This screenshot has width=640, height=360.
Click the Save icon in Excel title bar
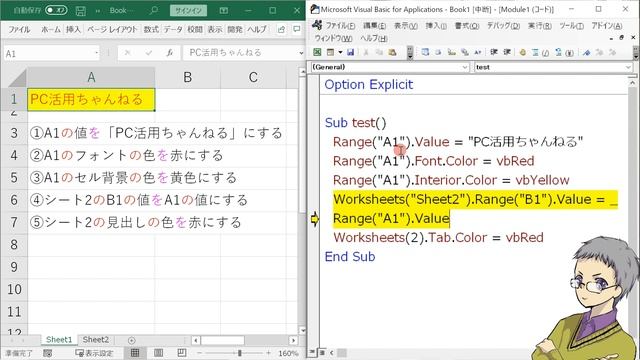(81, 11)
